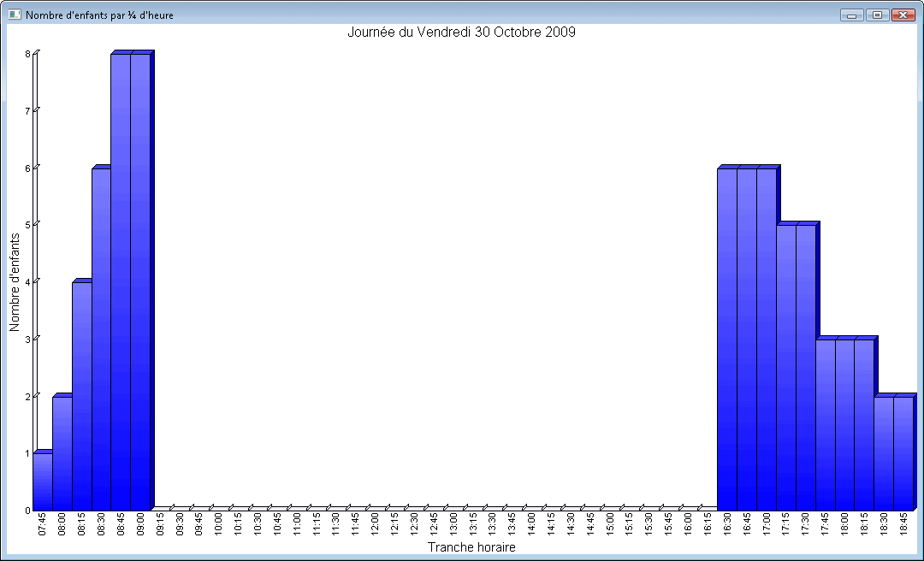The width and height of the screenshot is (924, 561).
Task: Select the tallest bar at 08:45
Action: pyautogui.click(x=121, y=282)
